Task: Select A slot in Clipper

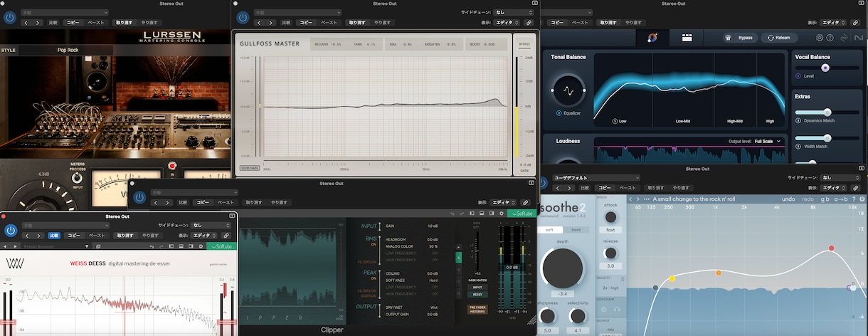Action: tap(459, 256)
